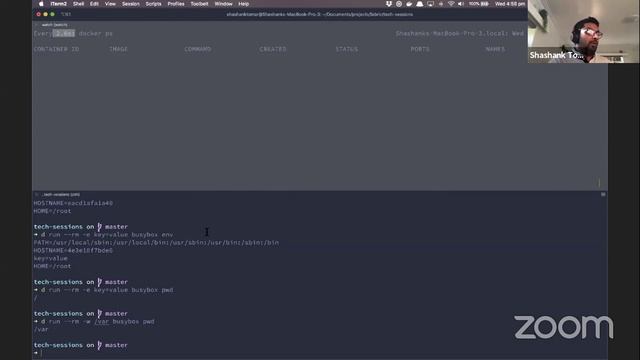This screenshot has height=360, width=640.
Task: Click the volume speaker icon
Action: pyautogui.click(x=461, y=4)
